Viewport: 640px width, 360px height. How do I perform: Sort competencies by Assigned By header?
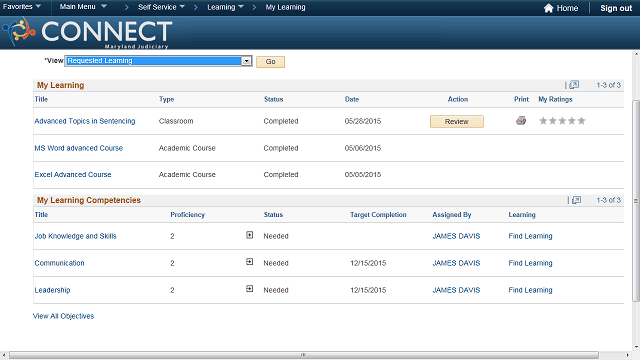click(452, 215)
